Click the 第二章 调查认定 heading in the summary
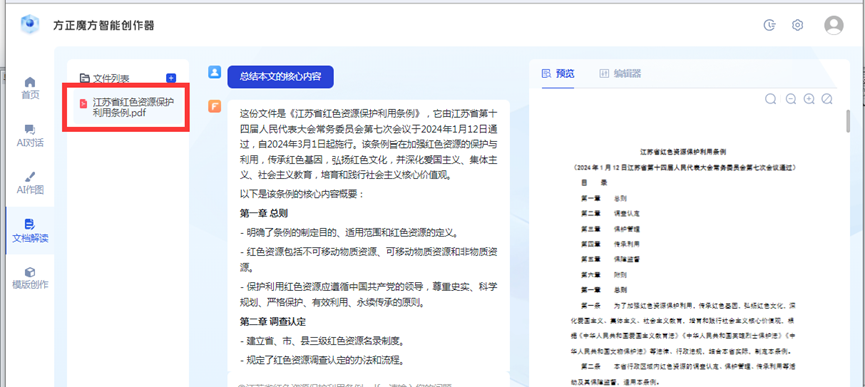Screen dimensions: 865x387 273,321
